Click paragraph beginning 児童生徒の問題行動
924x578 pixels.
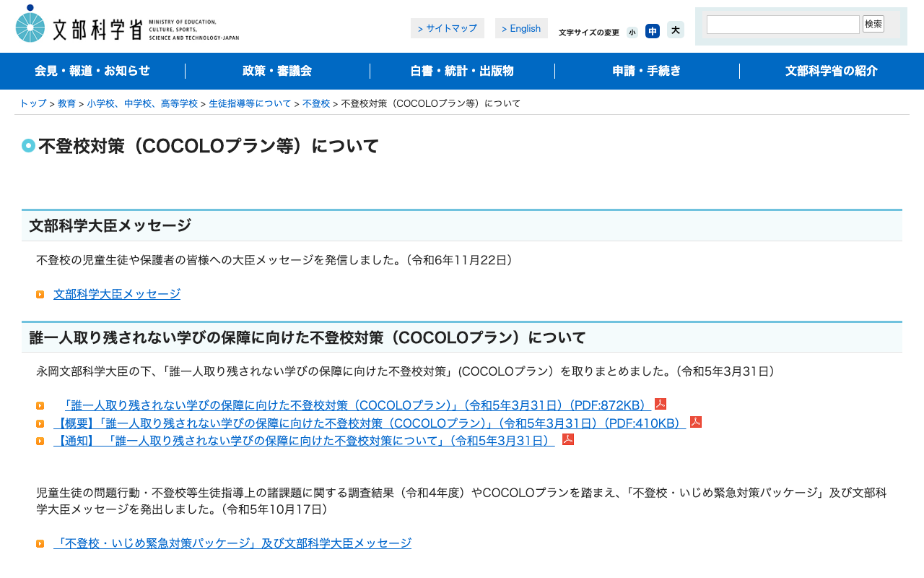462,501
